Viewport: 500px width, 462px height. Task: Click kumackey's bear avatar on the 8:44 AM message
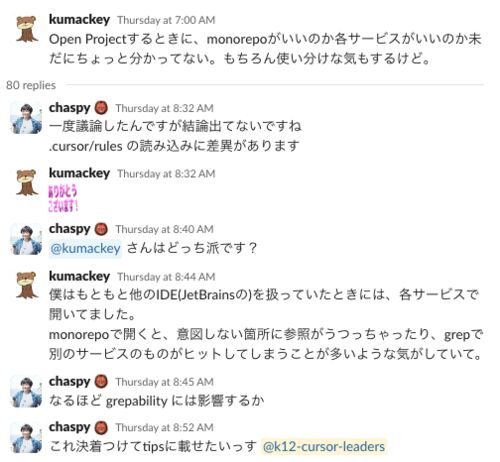click(27, 285)
